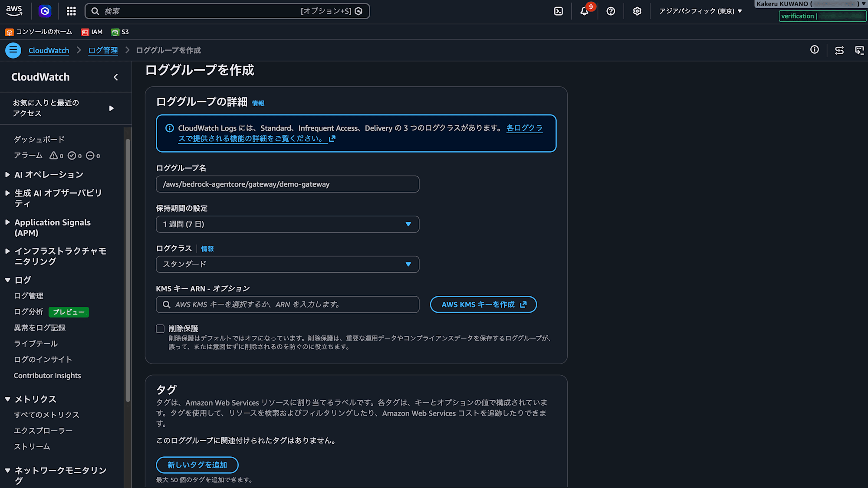The width and height of the screenshot is (868, 488).
Task: Open the settings gear icon
Action: tap(637, 11)
